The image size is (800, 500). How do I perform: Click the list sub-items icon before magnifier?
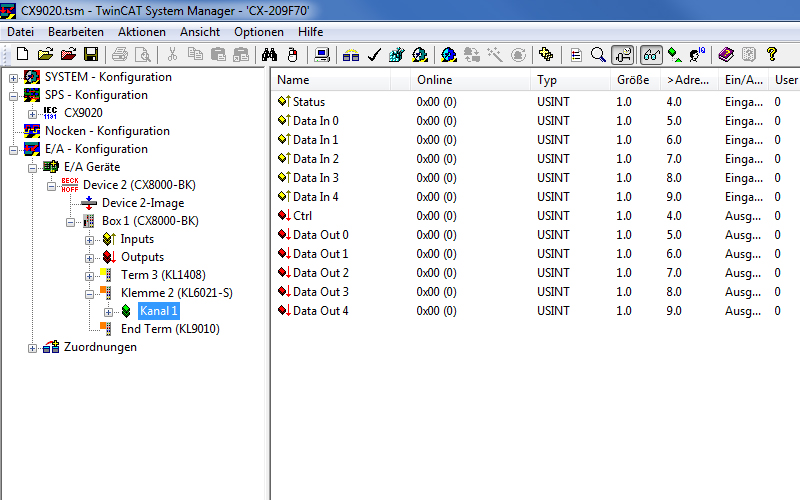click(x=576, y=54)
